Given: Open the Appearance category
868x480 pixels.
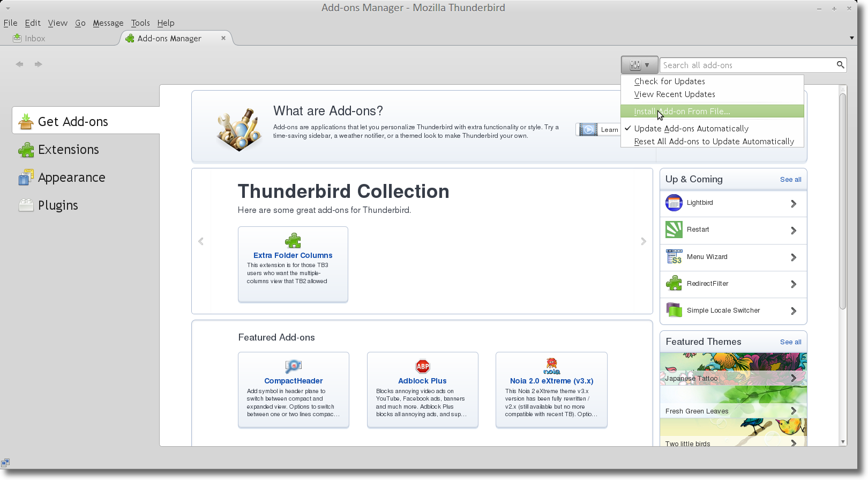Looking at the screenshot, I should (x=86, y=178).
